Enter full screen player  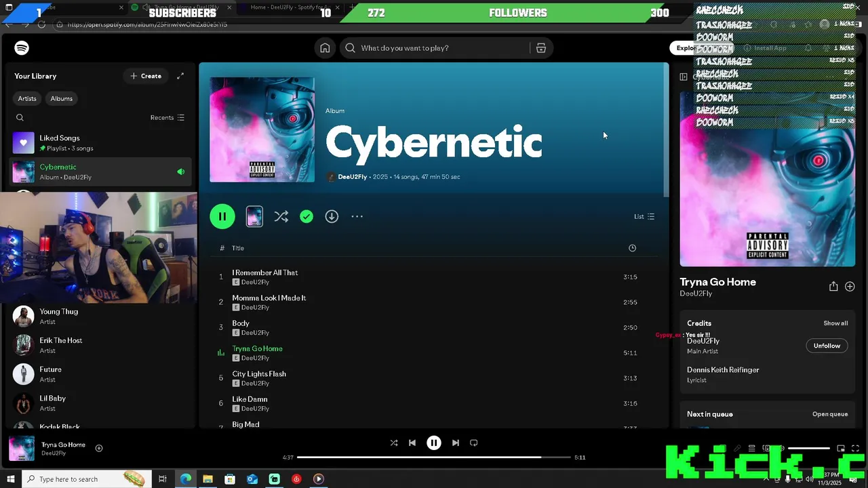point(855,449)
